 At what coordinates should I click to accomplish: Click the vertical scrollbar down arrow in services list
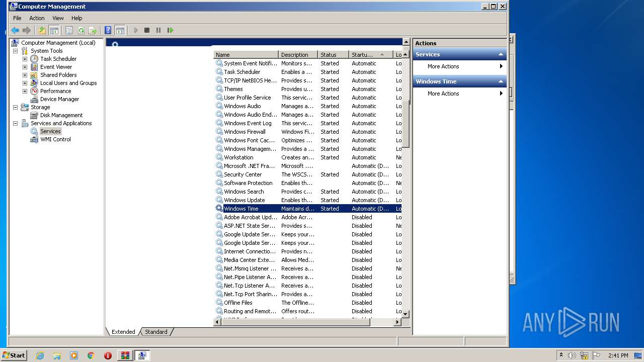coord(406,314)
